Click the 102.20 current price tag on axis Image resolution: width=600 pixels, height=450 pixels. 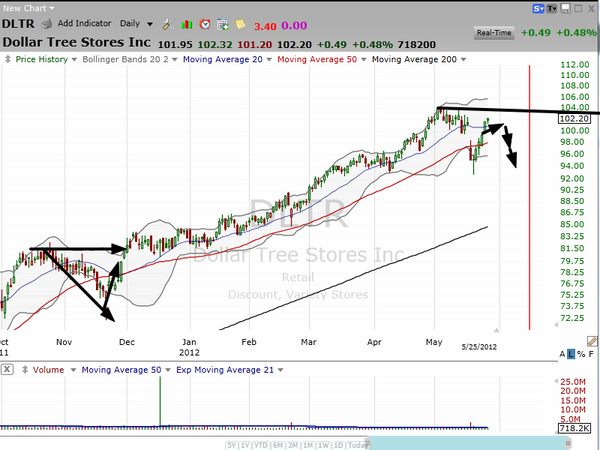574,119
